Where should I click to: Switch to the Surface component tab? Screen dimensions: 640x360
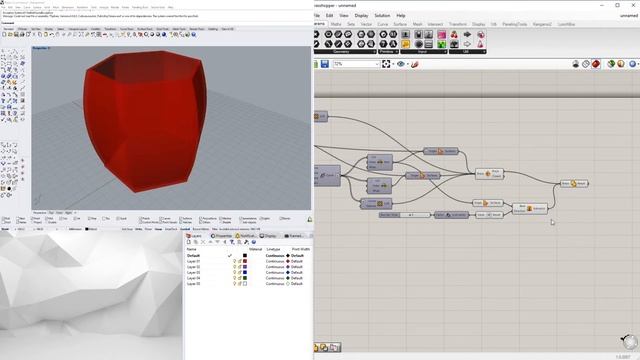400,24
